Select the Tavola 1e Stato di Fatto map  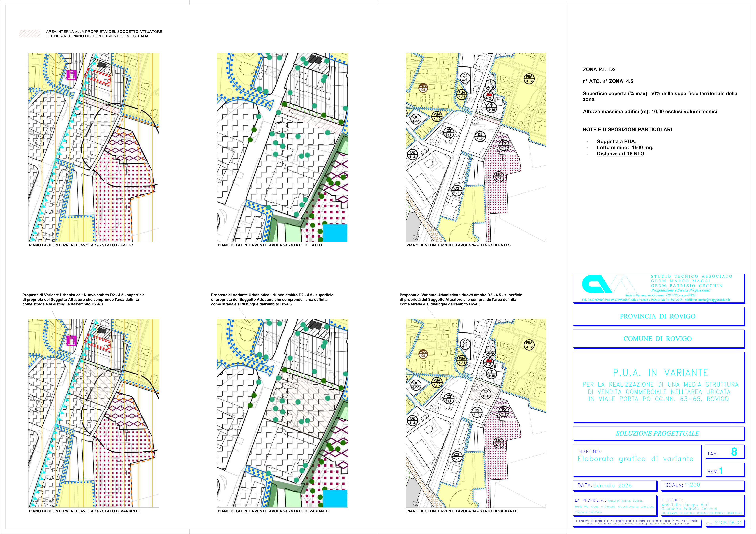point(94,147)
